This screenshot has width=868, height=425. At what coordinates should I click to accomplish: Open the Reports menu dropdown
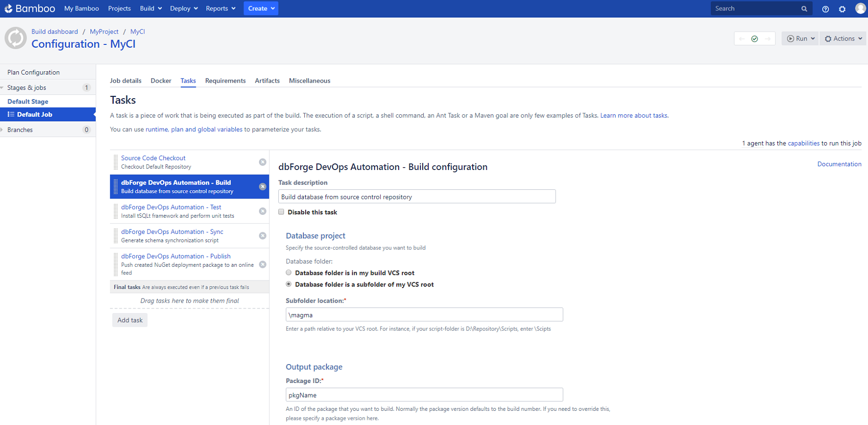click(221, 8)
